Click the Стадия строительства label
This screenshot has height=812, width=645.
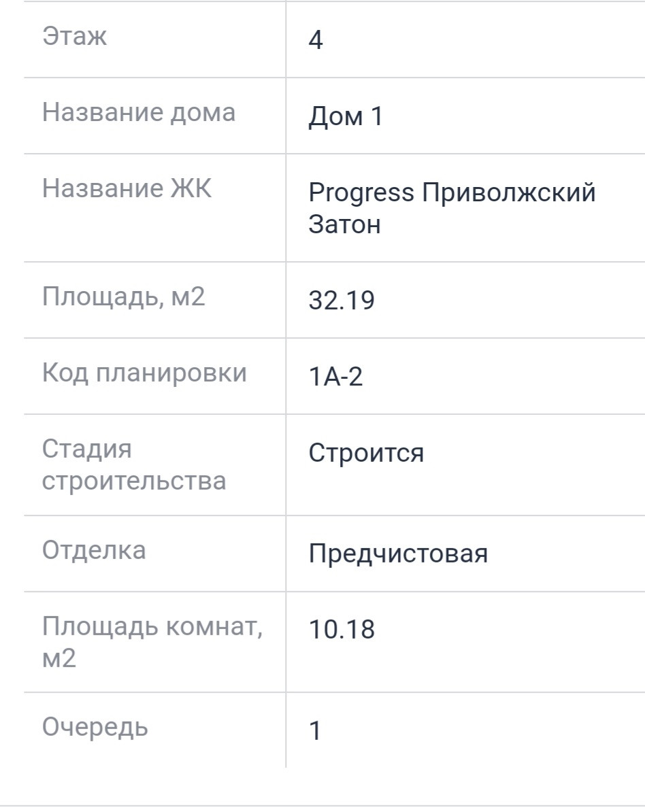click(x=133, y=465)
